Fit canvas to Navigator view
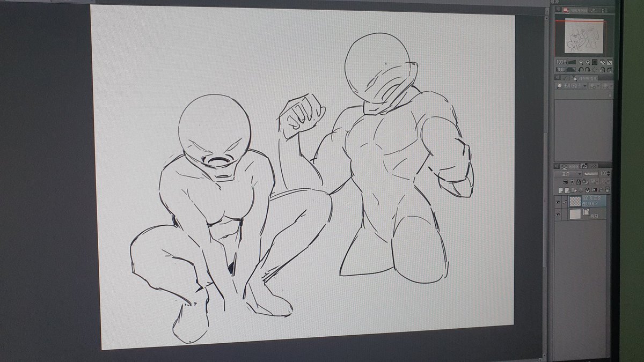Viewport: 644px width, 362px height. click(603, 62)
